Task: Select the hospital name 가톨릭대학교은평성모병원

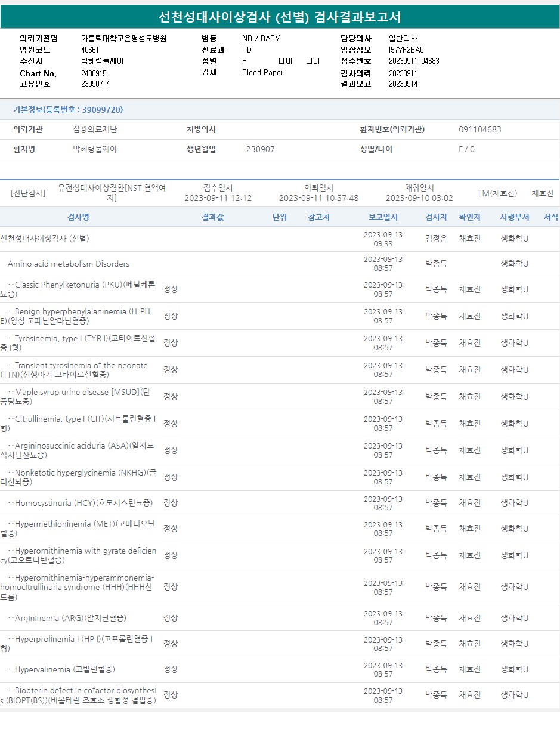Action: 123,38
